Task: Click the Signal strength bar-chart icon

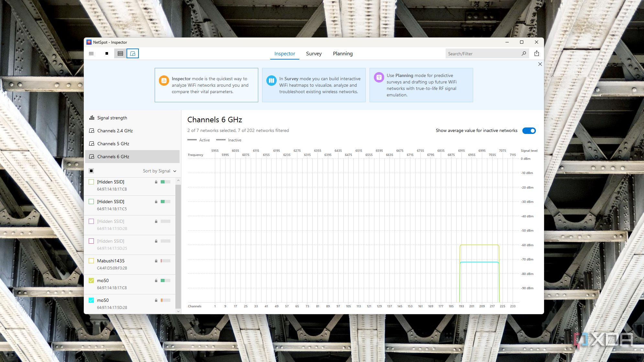Action: pyautogui.click(x=92, y=118)
